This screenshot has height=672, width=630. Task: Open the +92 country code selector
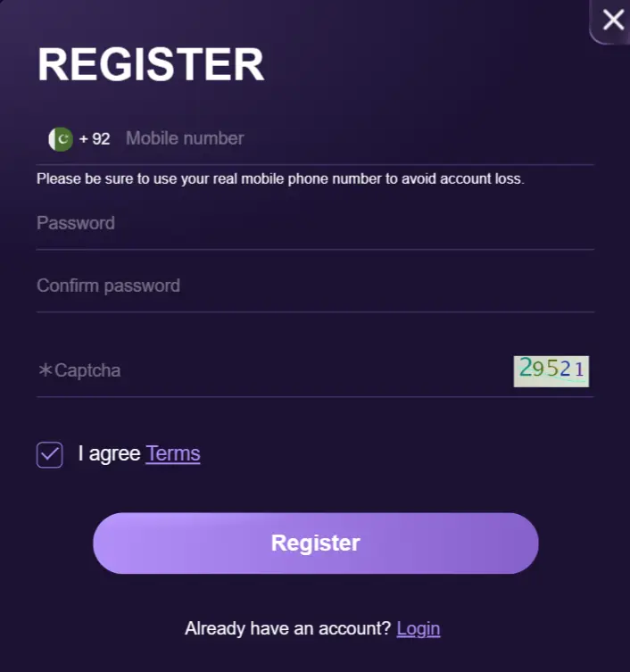(95, 139)
